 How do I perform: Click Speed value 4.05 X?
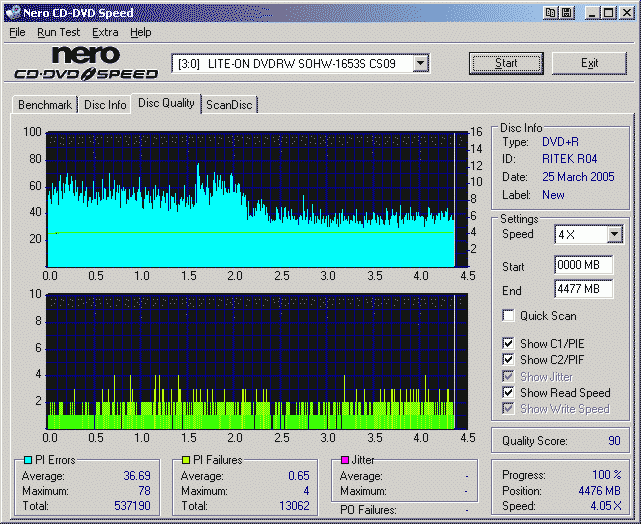click(x=606, y=506)
